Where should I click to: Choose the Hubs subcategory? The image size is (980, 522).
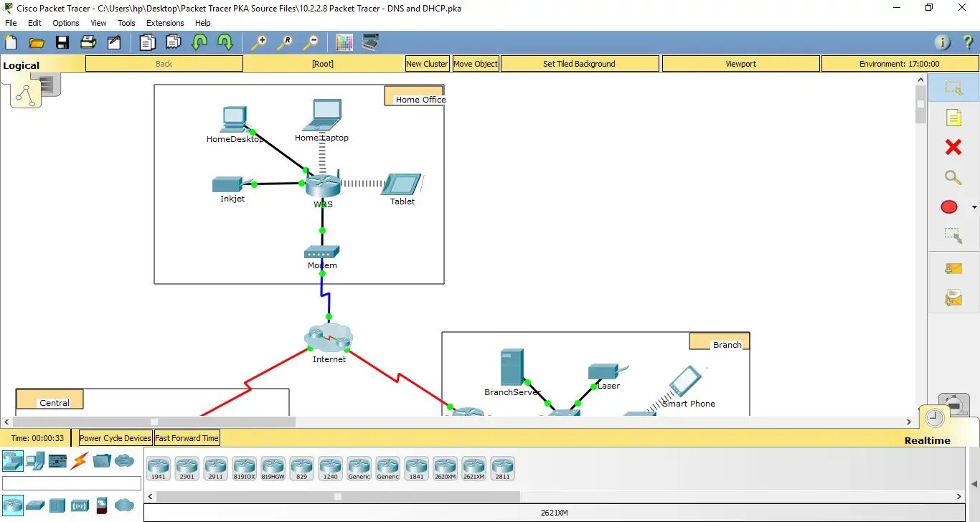[57, 505]
